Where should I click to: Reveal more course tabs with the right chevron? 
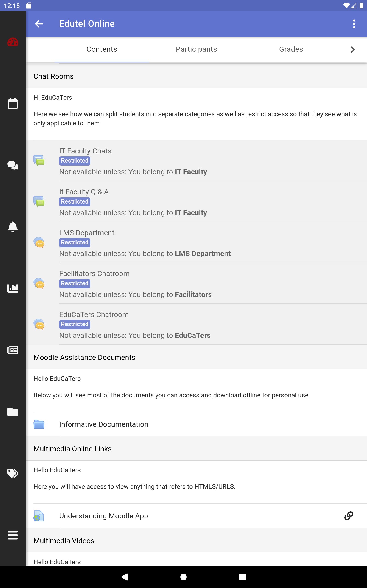(353, 49)
